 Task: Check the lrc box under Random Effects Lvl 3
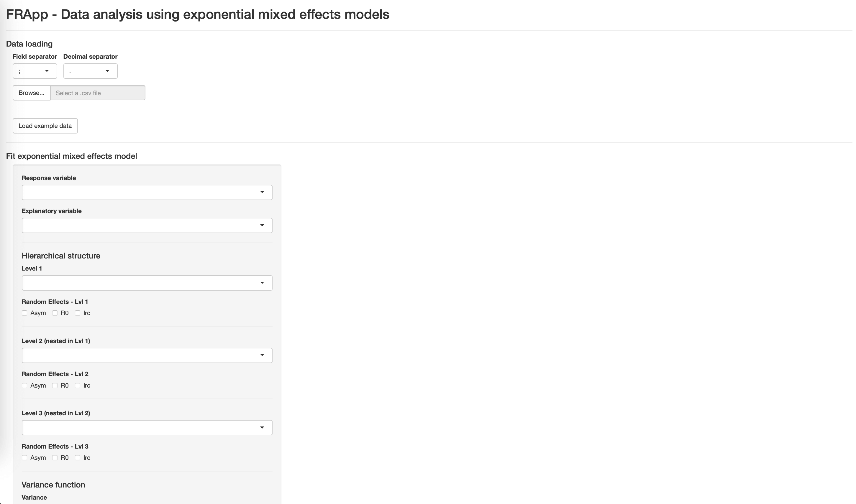click(x=78, y=457)
